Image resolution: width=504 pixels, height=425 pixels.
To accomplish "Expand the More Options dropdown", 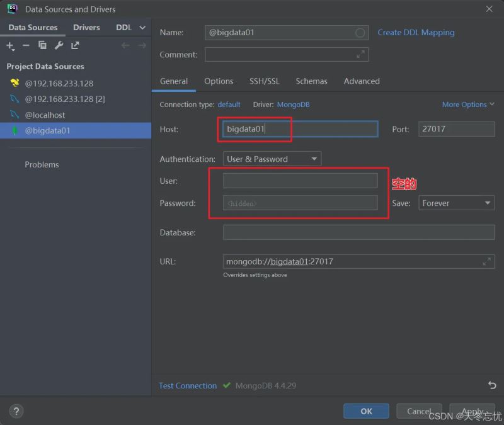I will 468,105.
